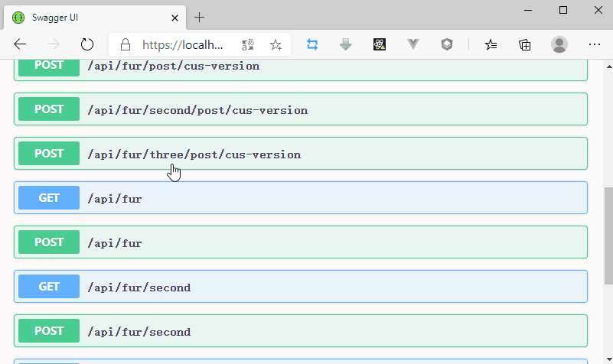Image resolution: width=613 pixels, height=364 pixels.
Task: Open the browser Settings and more menu
Action: pyautogui.click(x=595, y=44)
